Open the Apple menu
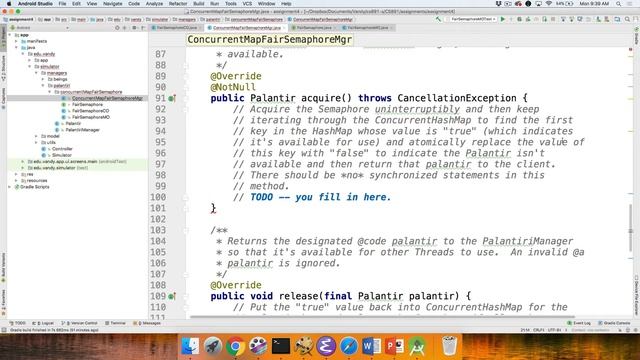 click(9, 4)
